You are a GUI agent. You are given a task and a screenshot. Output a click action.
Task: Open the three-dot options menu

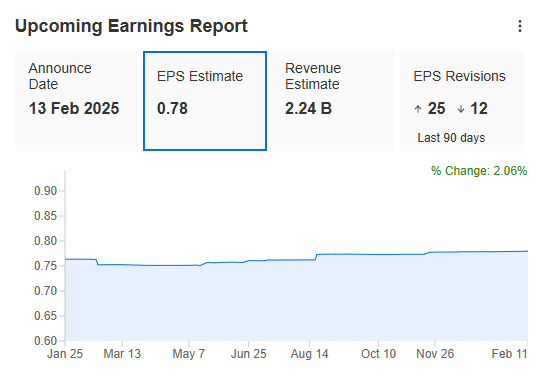point(519,26)
